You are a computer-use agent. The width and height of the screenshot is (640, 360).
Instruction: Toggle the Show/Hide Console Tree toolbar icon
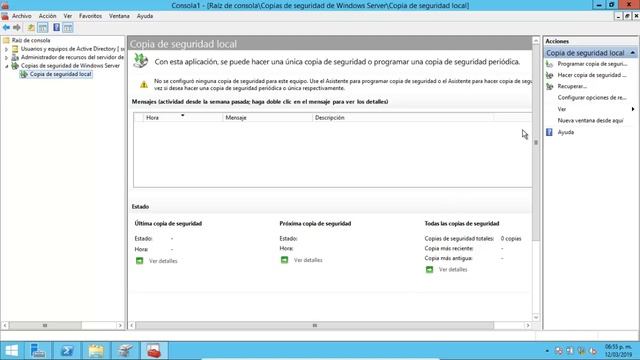click(42, 27)
